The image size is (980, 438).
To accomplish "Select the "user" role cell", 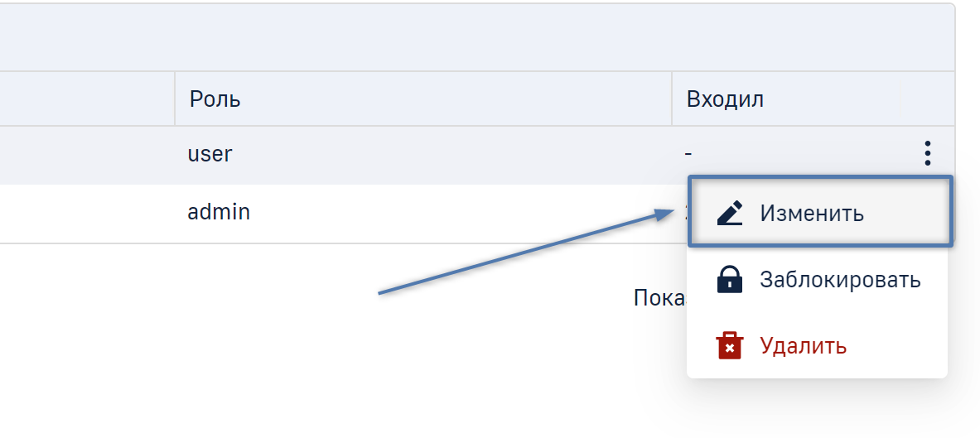I will pos(210,154).
